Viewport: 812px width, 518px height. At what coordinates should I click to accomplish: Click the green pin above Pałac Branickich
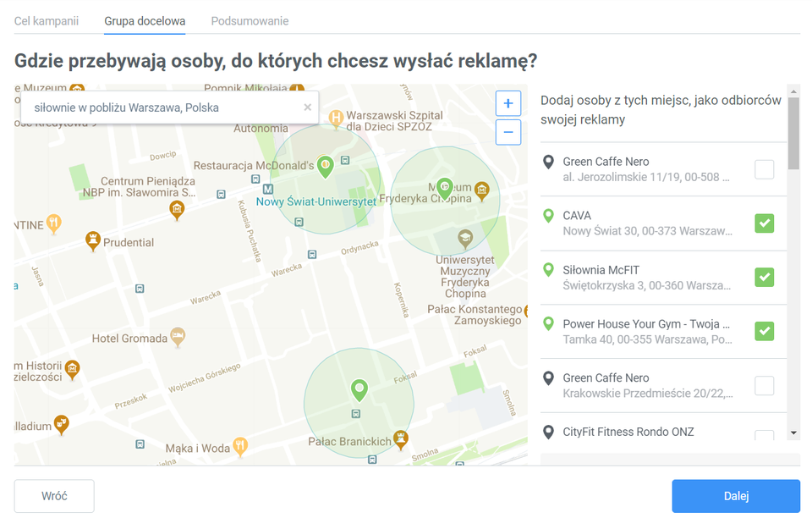(359, 390)
